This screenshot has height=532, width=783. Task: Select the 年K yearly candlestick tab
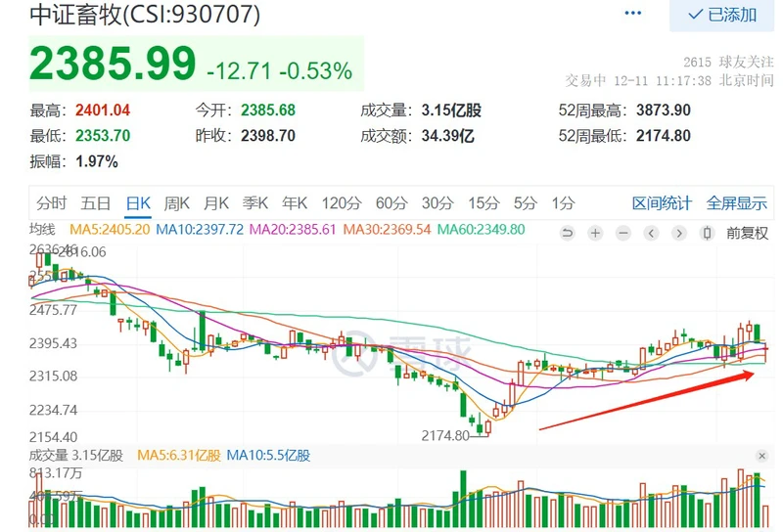tap(295, 203)
